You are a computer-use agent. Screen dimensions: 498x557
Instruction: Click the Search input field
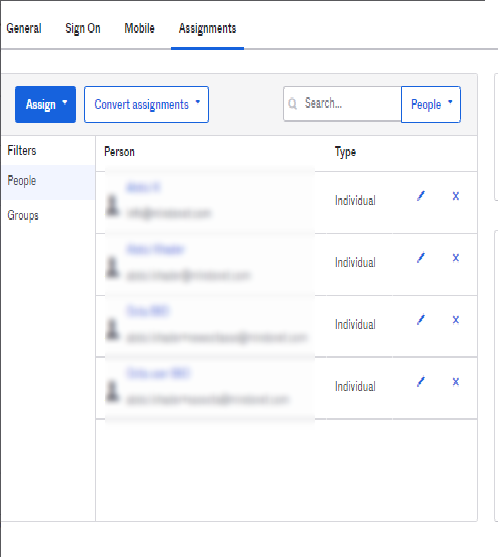point(342,104)
